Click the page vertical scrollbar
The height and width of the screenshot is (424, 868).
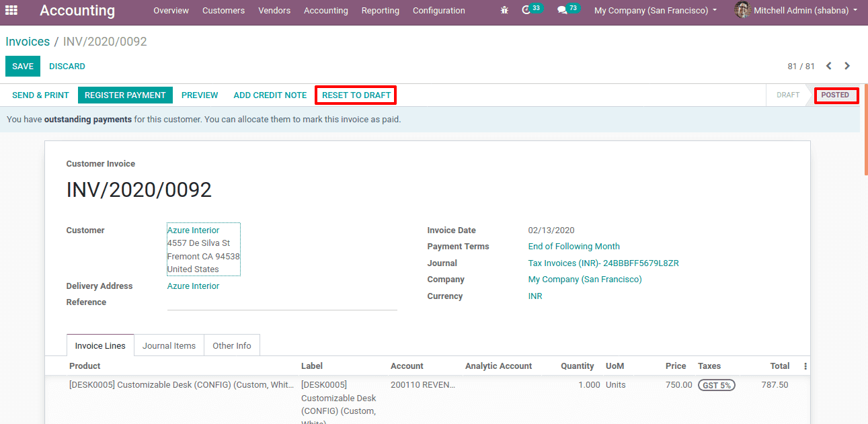pyautogui.click(x=866, y=130)
